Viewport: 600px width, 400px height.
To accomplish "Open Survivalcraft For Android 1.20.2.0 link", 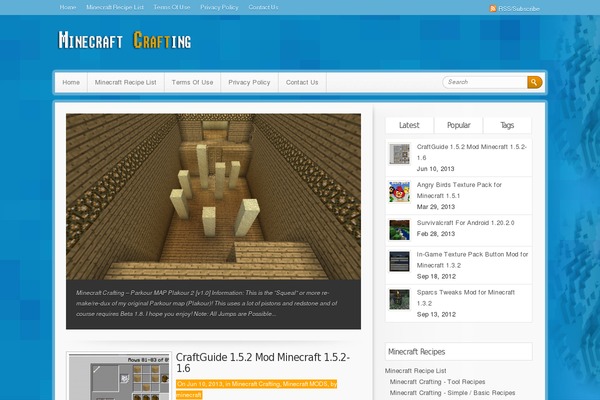I will click(x=465, y=222).
